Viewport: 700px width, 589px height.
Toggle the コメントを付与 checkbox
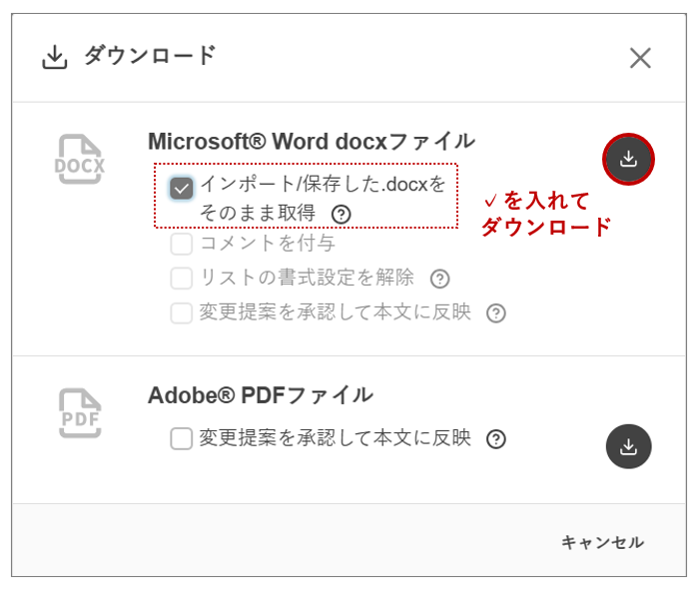click(x=181, y=244)
